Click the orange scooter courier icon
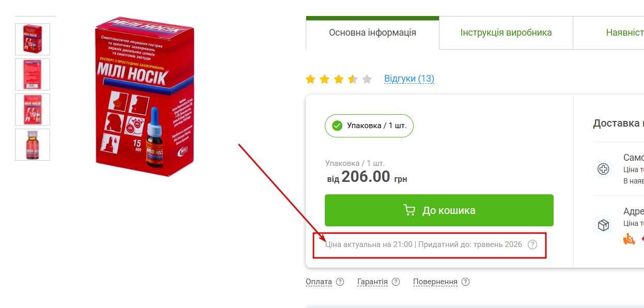 [629, 239]
